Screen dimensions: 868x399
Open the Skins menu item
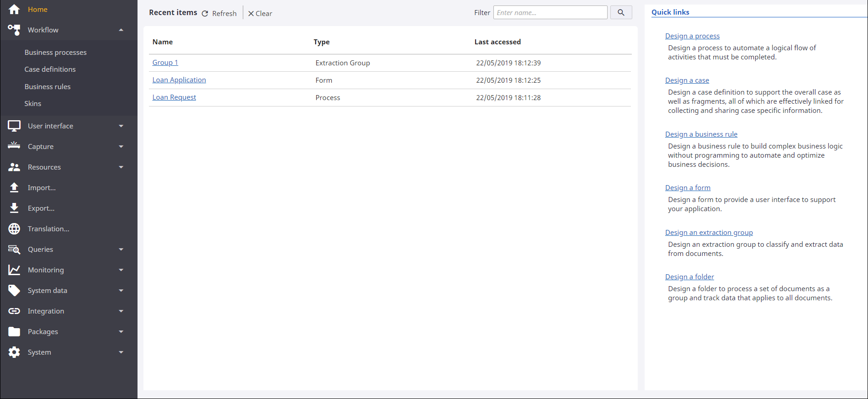point(32,104)
